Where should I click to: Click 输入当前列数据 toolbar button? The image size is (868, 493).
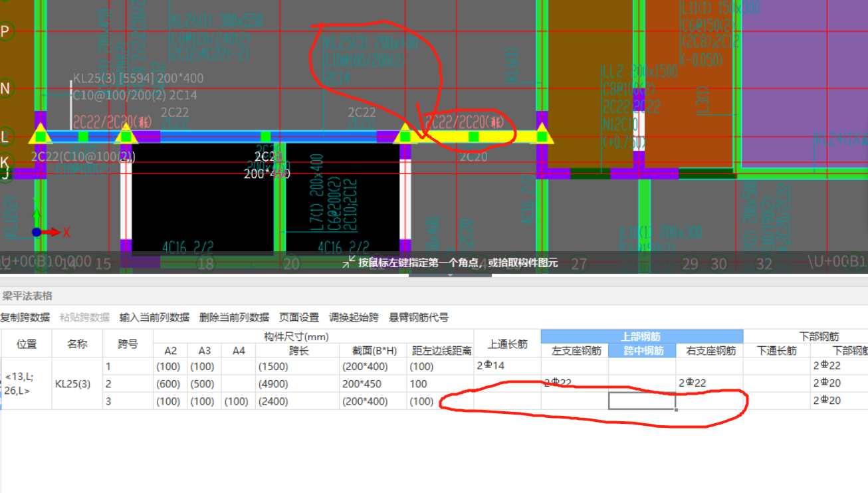coord(154,318)
